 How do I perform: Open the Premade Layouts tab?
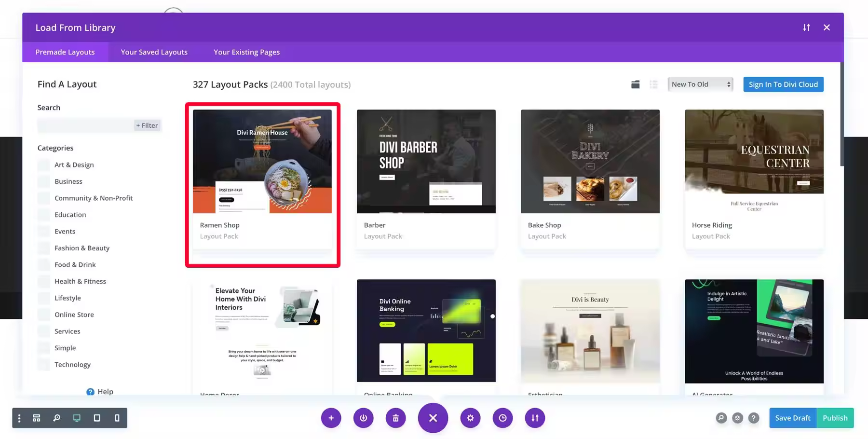coord(65,52)
